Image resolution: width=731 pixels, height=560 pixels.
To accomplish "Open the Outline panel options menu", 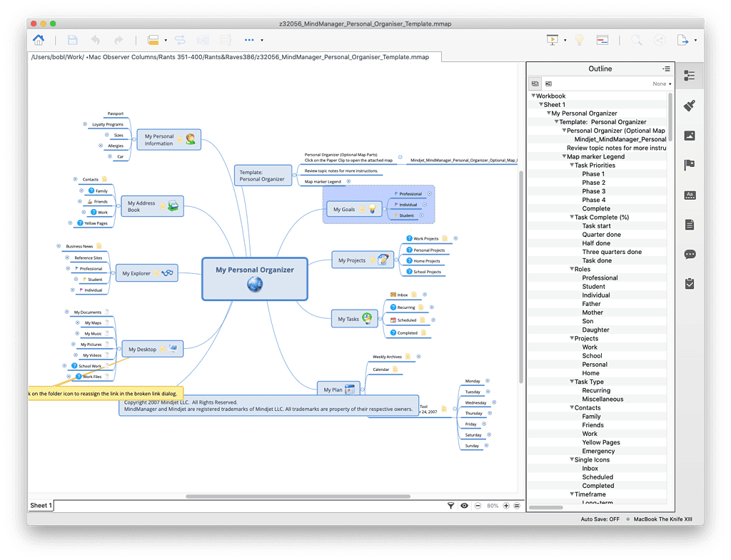I will point(666,69).
